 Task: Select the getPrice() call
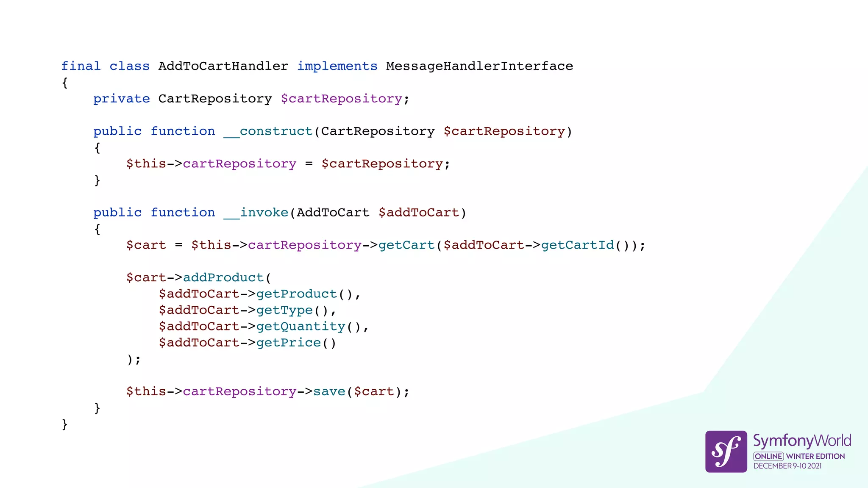tap(296, 342)
